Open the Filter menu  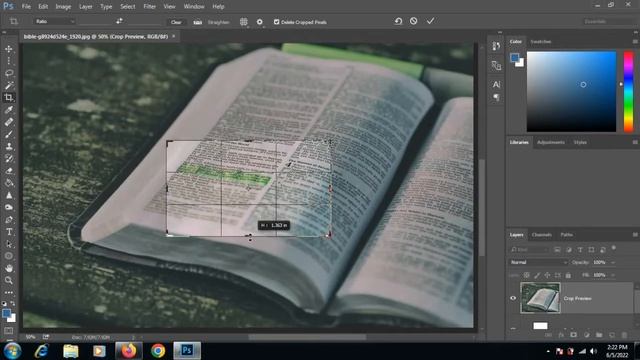tap(149, 7)
